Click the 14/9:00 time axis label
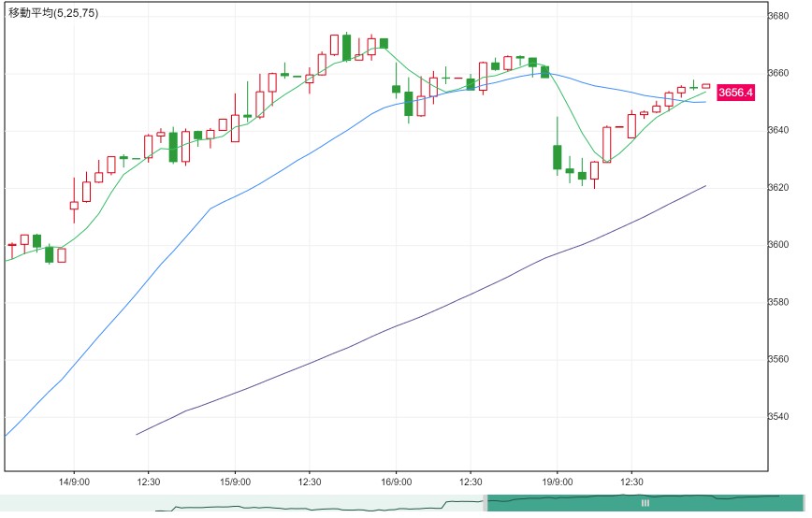Screen dimensions: 812x518 click(x=74, y=482)
